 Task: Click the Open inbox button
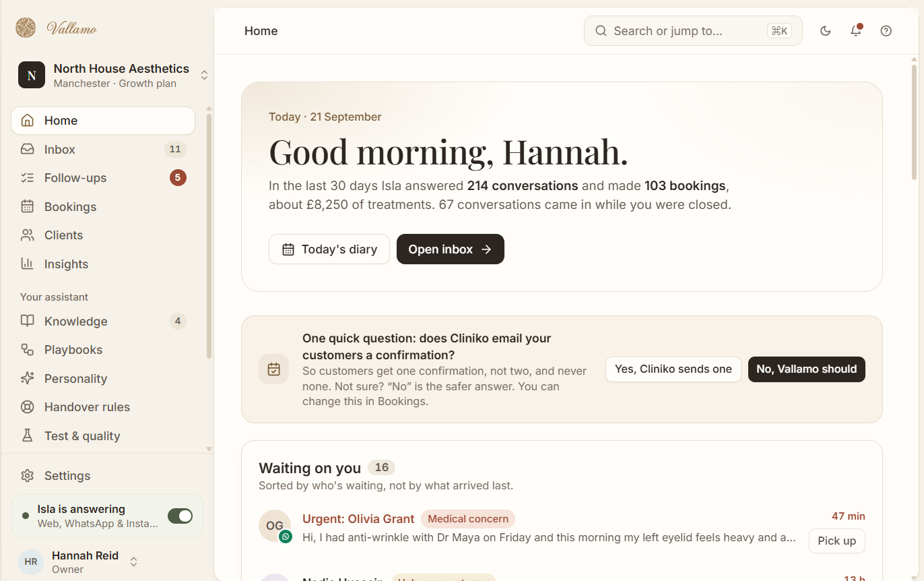[451, 249]
